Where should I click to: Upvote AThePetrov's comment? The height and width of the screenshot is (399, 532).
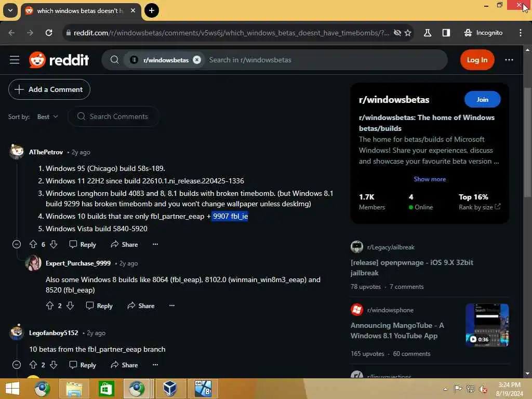[33, 244]
